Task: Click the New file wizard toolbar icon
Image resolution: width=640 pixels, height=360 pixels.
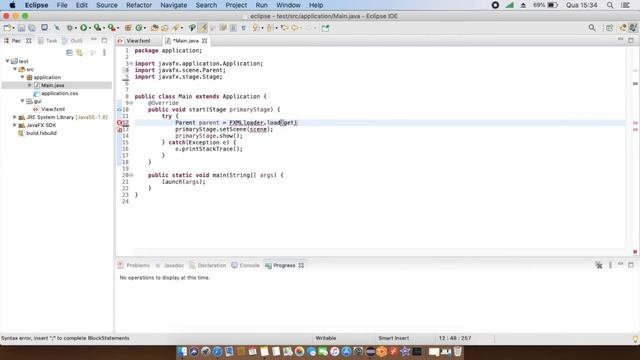Action: [x=7, y=28]
